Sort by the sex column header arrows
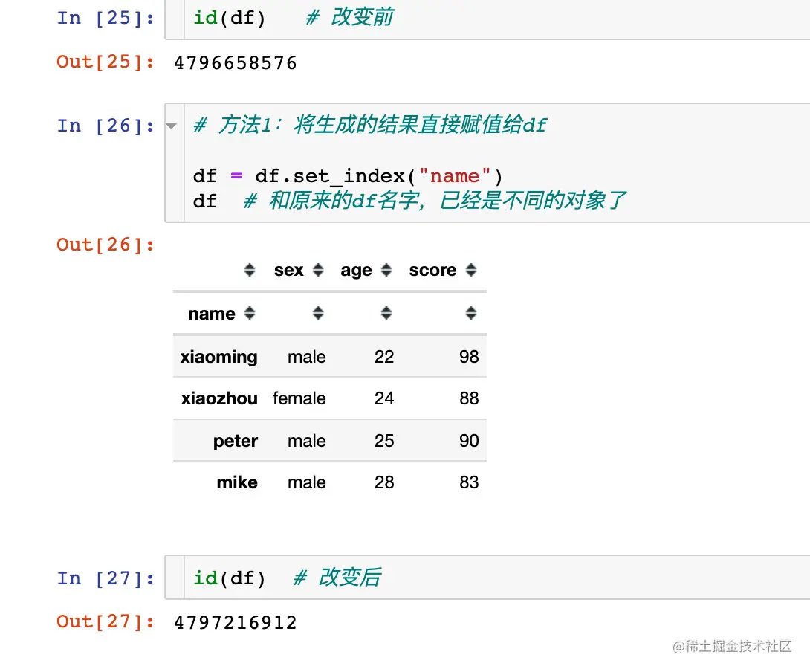 point(318,270)
